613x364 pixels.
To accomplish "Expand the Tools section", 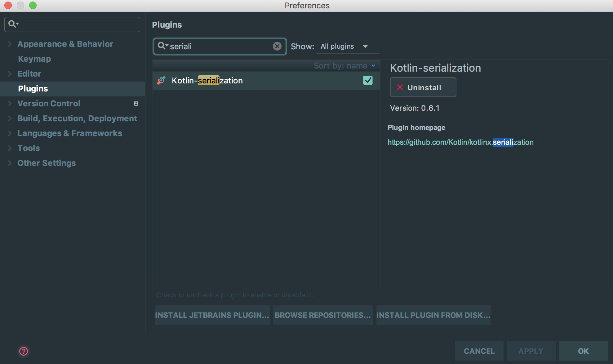I will click(10, 148).
